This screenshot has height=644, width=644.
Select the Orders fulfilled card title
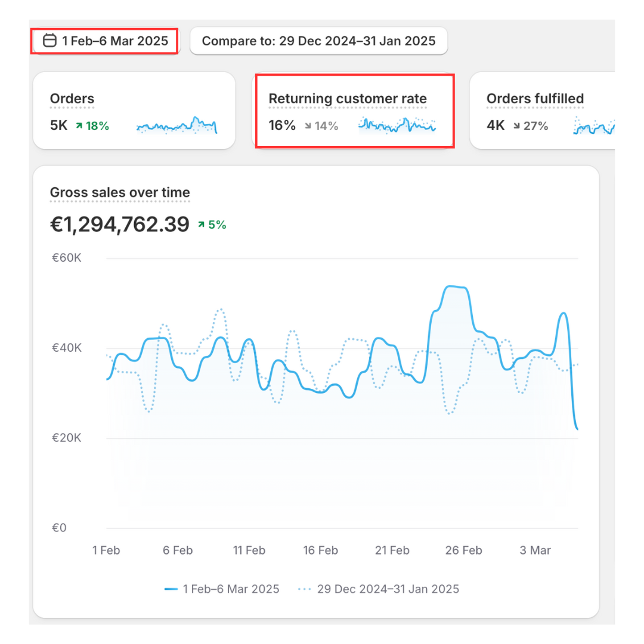click(x=535, y=99)
